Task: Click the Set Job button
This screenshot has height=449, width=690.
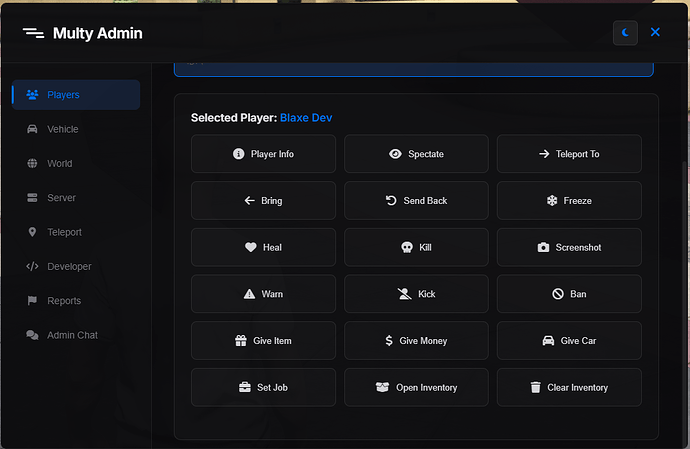Action: 263,387
